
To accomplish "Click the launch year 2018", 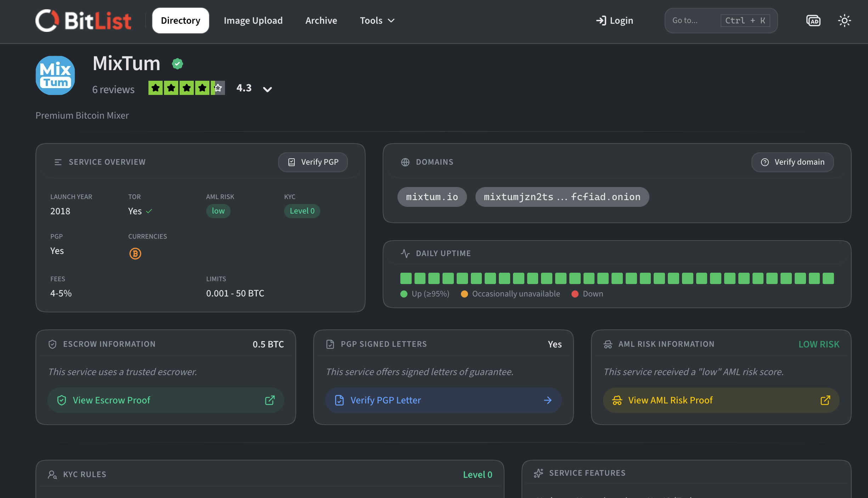I will [60, 211].
